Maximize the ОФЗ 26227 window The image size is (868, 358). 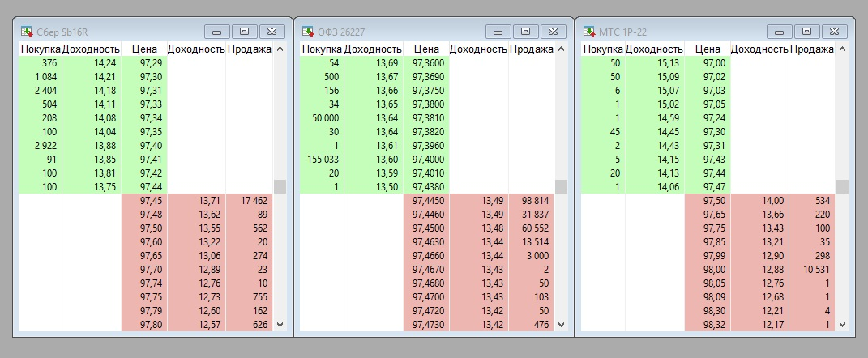point(526,32)
